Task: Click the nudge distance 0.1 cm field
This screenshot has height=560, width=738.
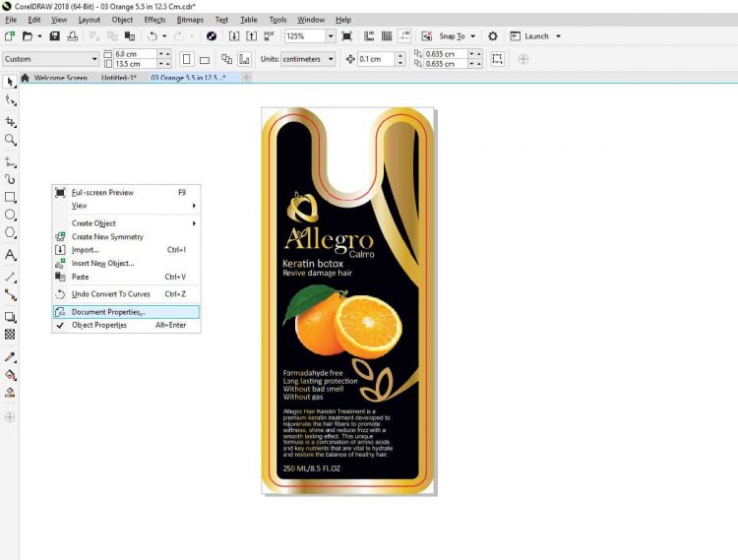Action: (x=376, y=59)
